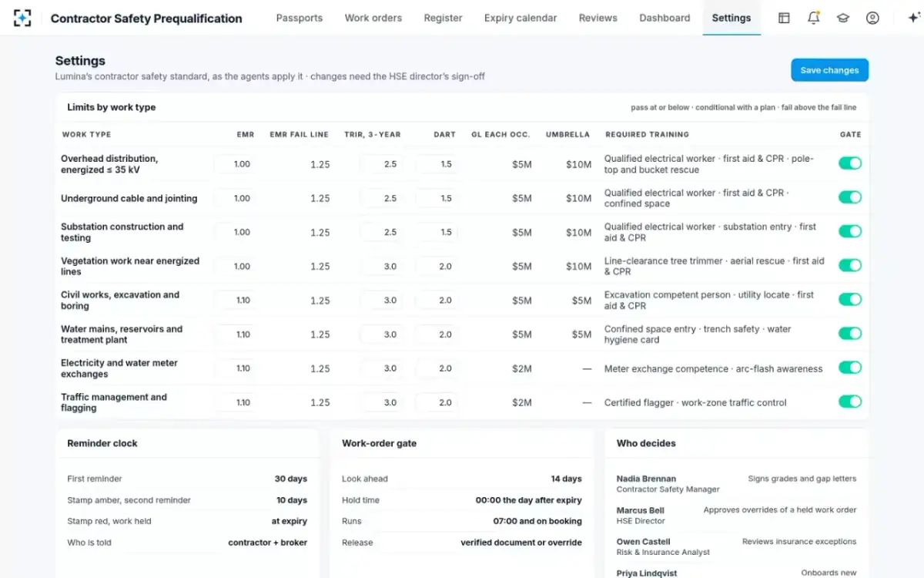Viewport: 924px width, 578px height.
Task: Click the Save changes button
Action: [x=829, y=70]
